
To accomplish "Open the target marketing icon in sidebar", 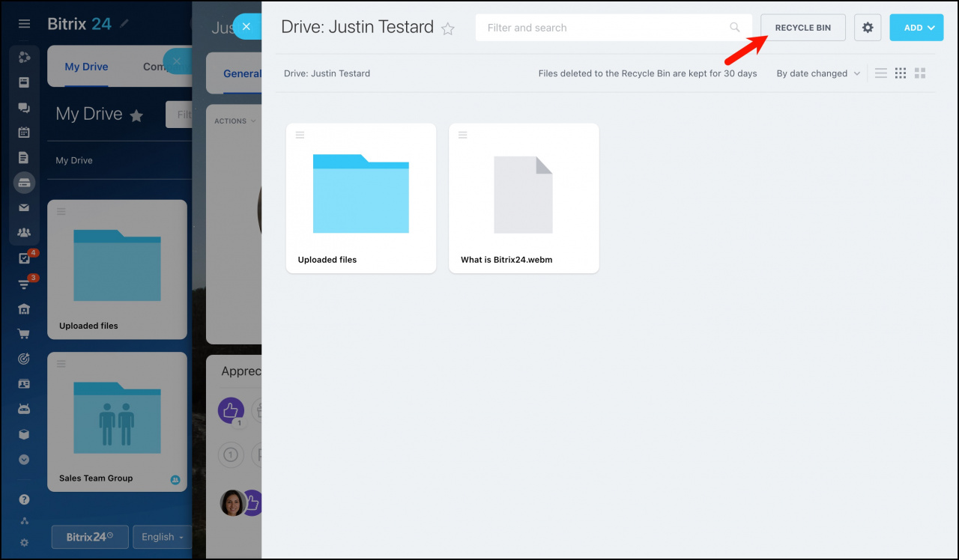I will point(24,359).
